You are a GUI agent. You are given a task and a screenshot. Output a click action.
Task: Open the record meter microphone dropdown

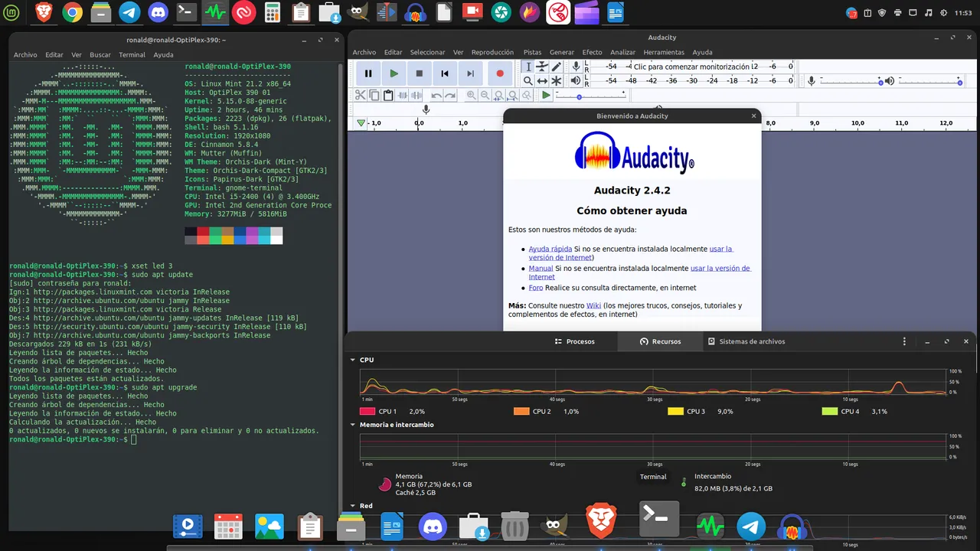(576, 67)
